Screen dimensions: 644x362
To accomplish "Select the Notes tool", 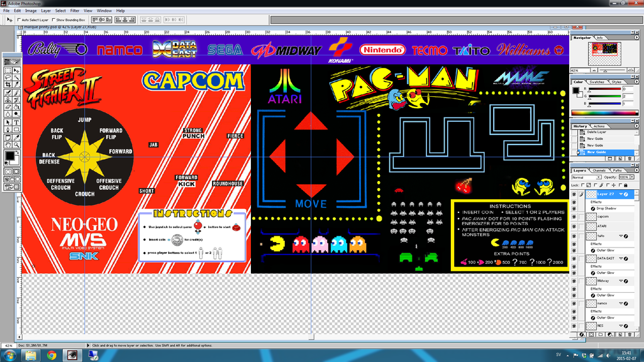I will point(8,138).
